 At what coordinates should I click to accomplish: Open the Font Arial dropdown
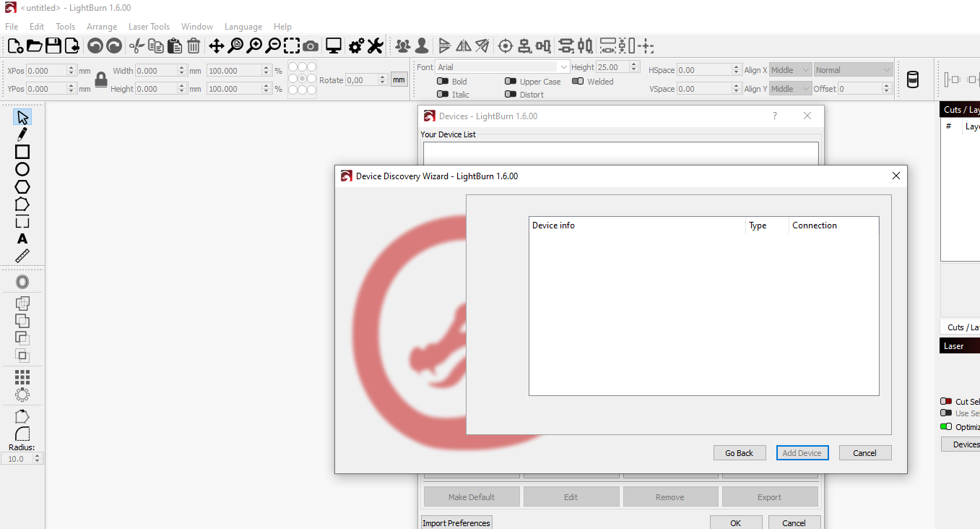click(x=503, y=67)
